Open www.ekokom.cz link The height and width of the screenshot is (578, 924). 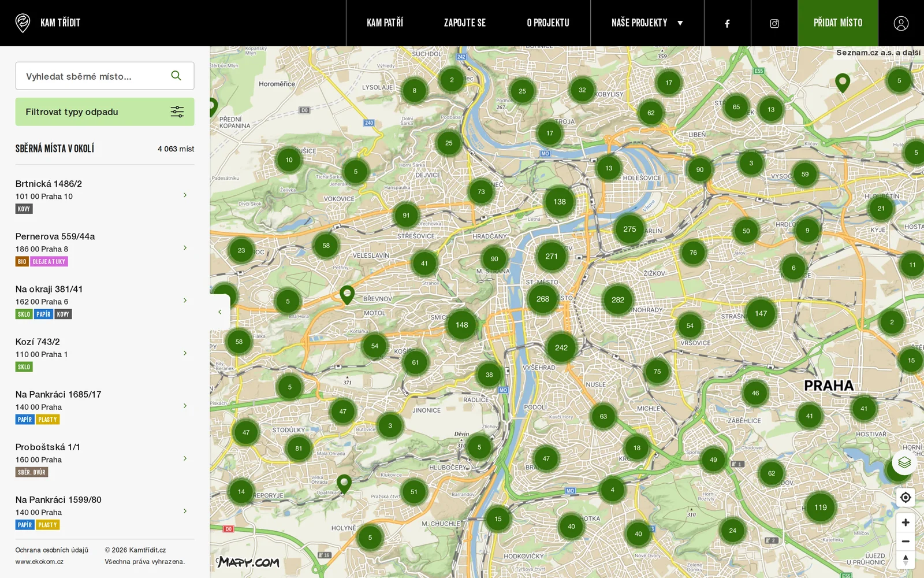pos(39,562)
